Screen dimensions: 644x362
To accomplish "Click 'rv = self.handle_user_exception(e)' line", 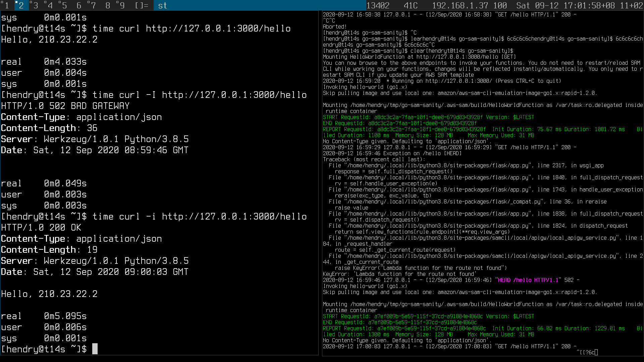I will (386, 184).
